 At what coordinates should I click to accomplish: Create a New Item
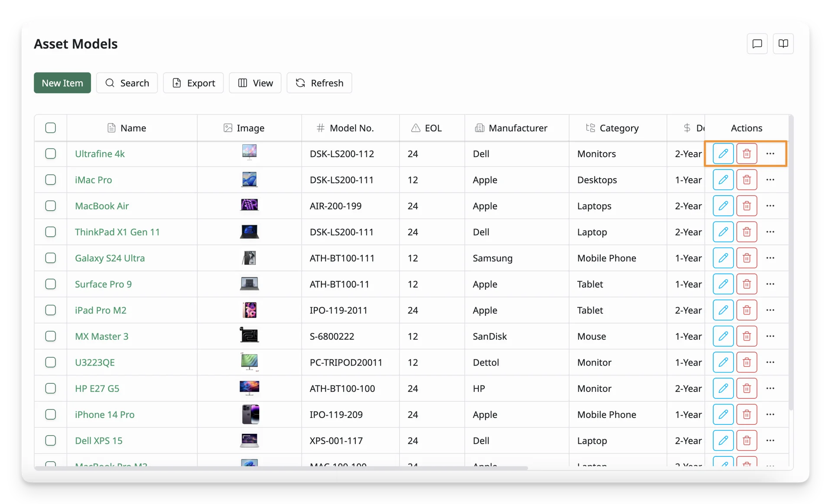point(62,83)
